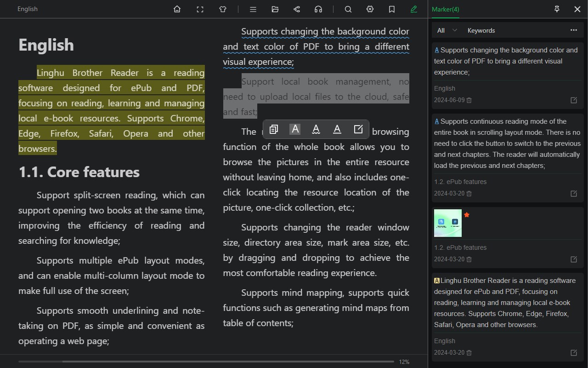Delete the 2024-06-09 marker
588x368 pixels.
tap(469, 100)
